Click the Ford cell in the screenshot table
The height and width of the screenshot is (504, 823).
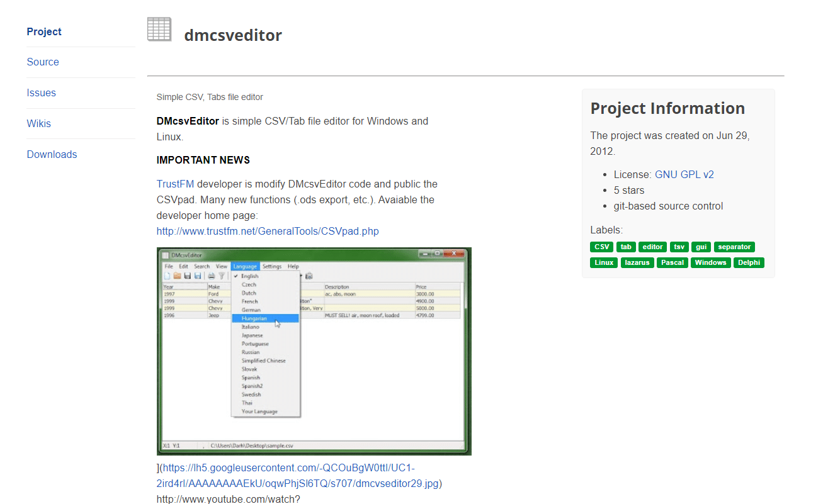[x=219, y=294]
